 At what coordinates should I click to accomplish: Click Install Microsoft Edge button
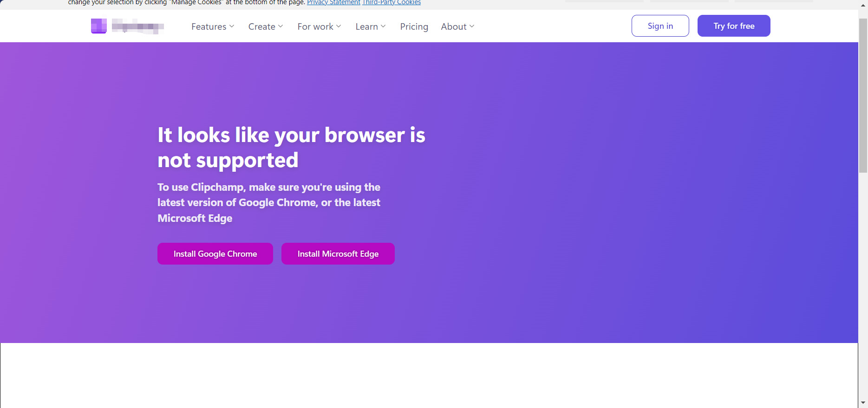pyautogui.click(x=338, y=254)
